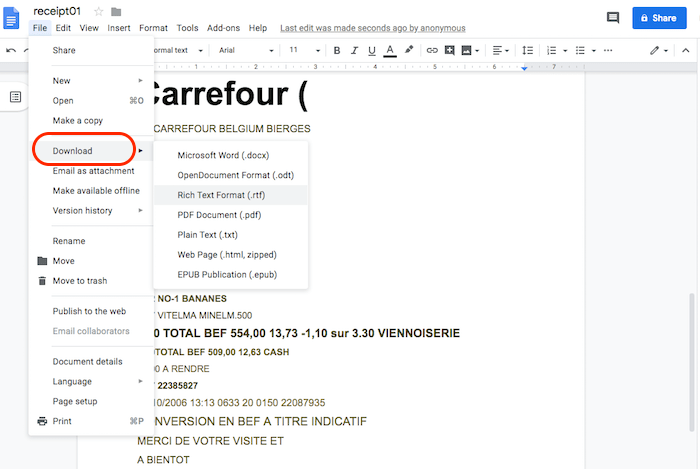Star the receipt01 document

pyautogui.click(x=98, y=11)
